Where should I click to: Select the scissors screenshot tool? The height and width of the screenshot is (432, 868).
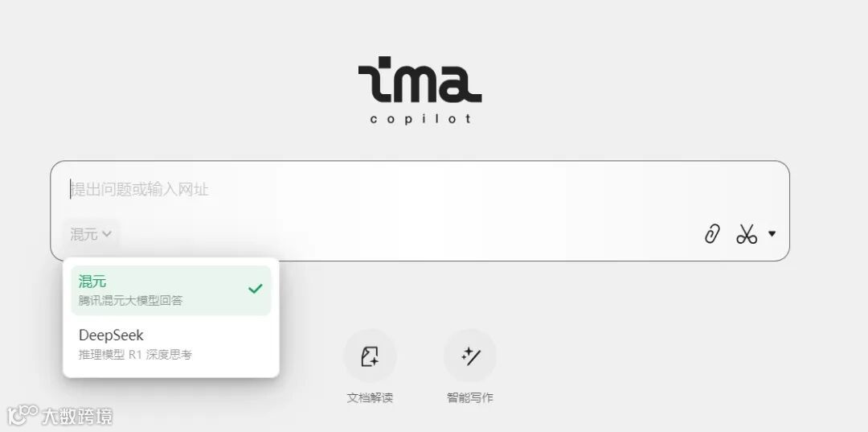tap(746, 234)
